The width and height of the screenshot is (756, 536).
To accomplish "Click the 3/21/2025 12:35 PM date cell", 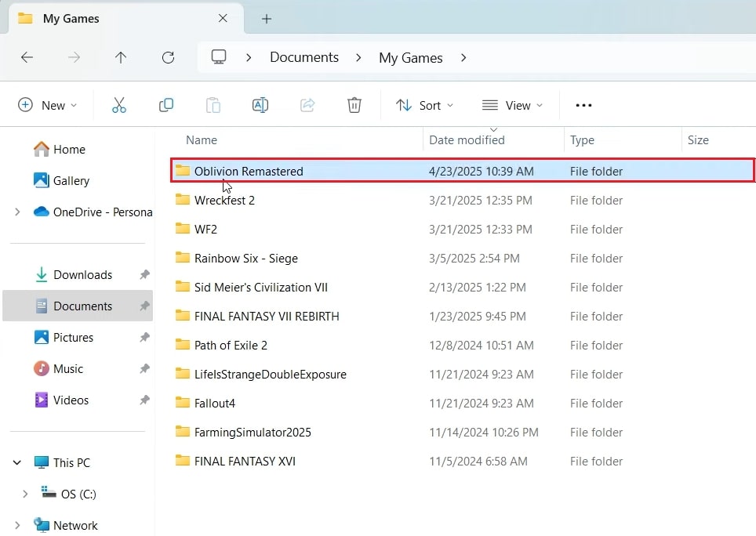I will [x=480, y=200].
